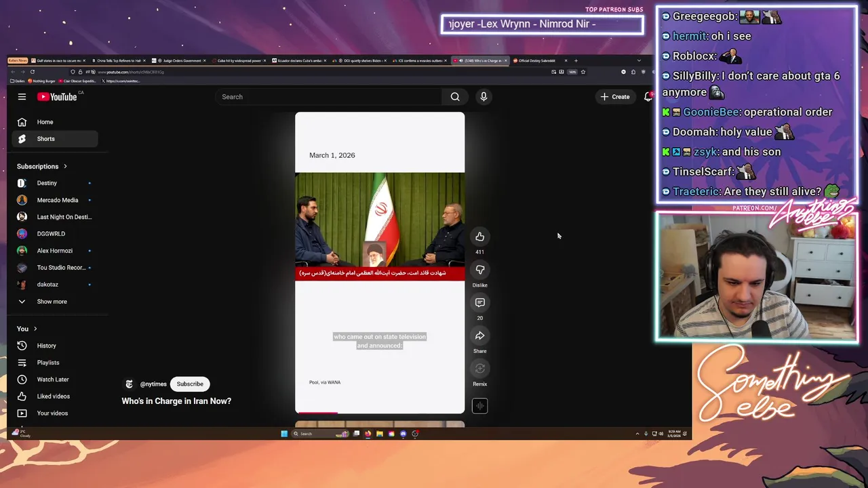Reload the page with refresh icon
Image resolution: width=868 pixels, height=488 pixels.
point(32,72)
